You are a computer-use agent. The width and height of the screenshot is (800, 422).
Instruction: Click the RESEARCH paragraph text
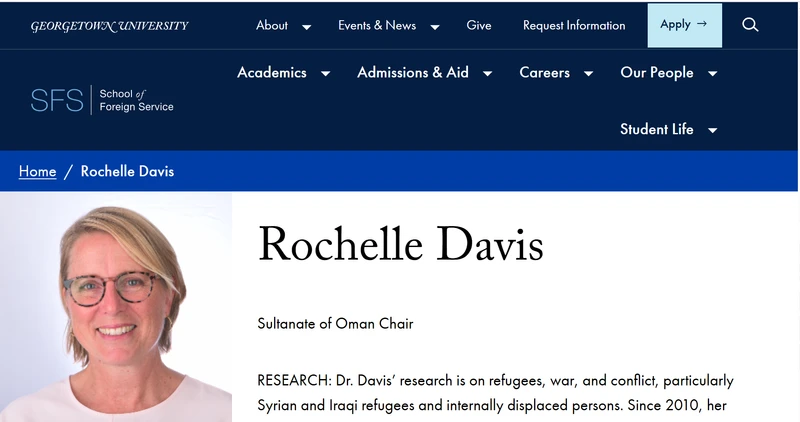pyautogui.click(x=495, y=393)
